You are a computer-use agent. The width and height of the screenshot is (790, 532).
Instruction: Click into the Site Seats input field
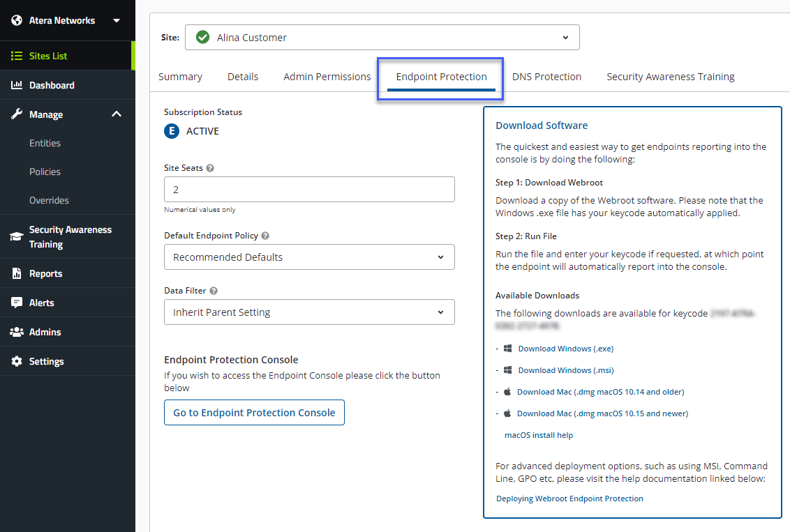[x=309, y=190]
